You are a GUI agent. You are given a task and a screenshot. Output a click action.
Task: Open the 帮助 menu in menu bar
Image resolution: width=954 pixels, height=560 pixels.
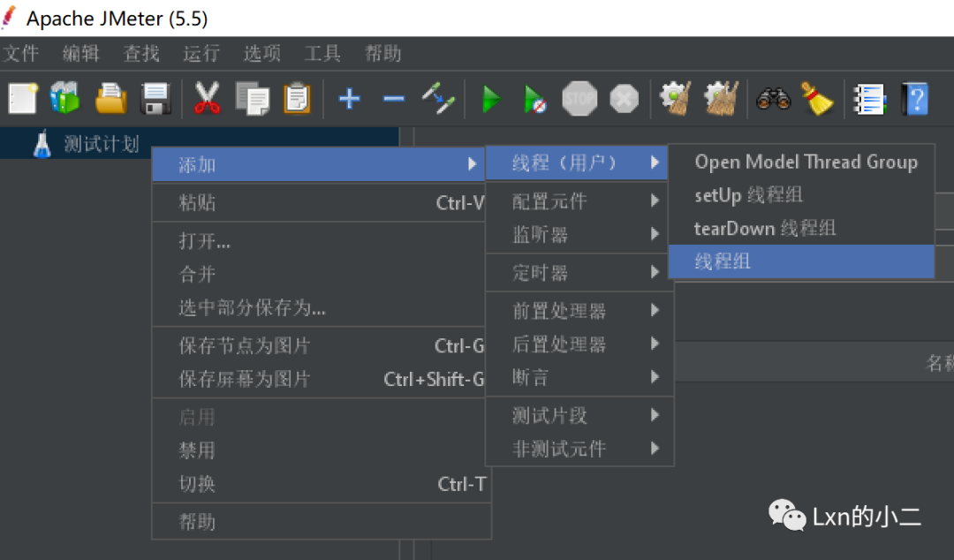382,54
